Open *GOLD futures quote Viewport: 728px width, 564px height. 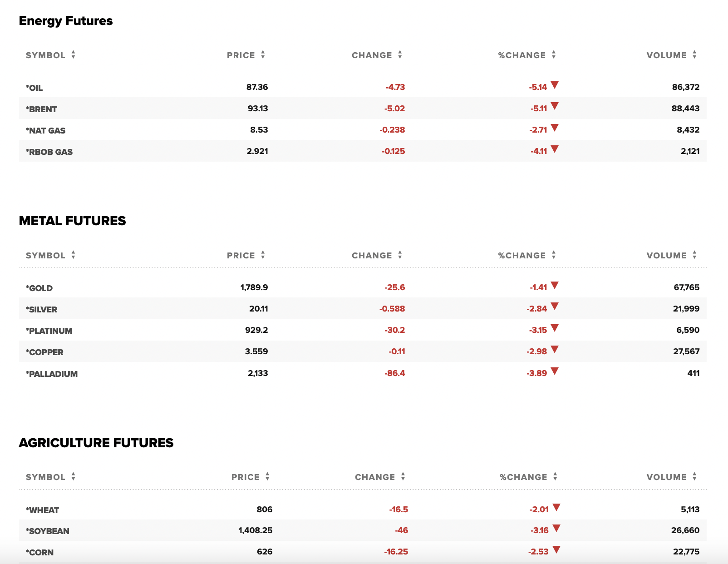point(39,288)
